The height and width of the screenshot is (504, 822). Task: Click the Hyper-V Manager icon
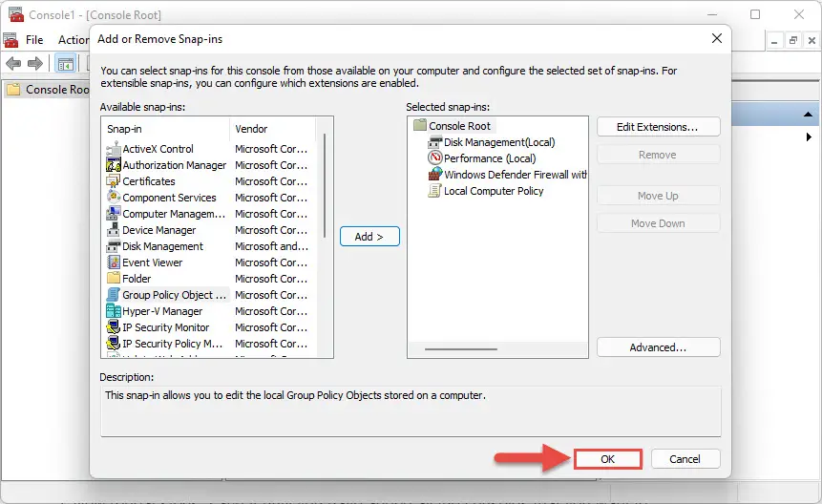pos(114,311)
